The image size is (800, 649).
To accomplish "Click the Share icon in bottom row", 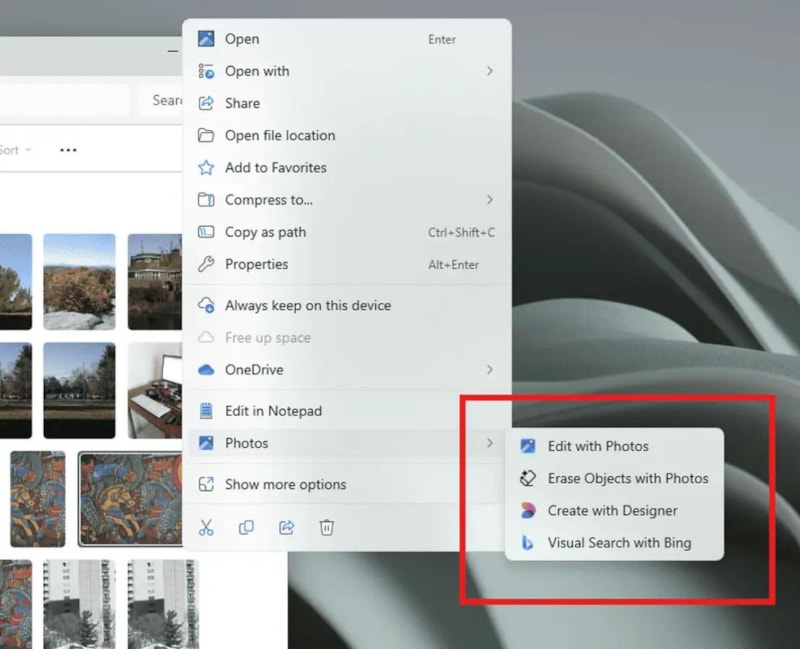I will (286, 528).
